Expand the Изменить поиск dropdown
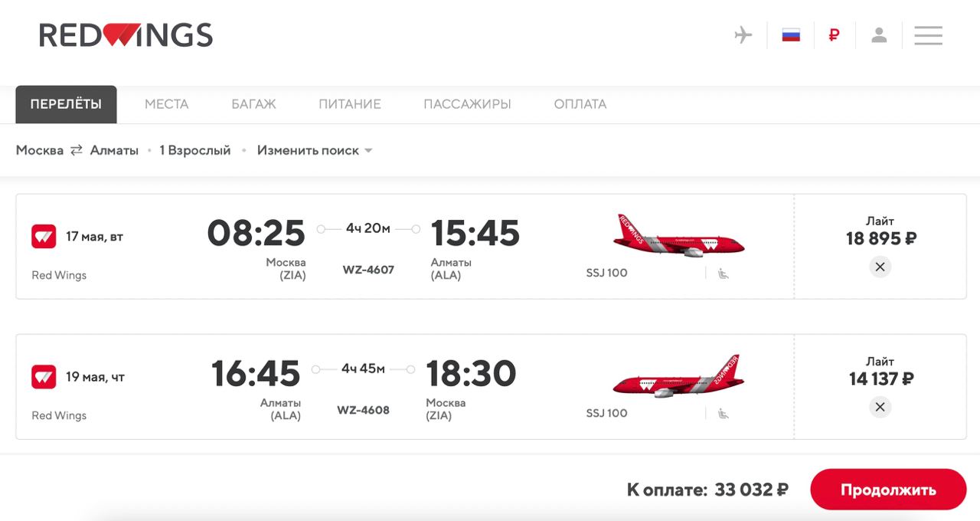 pos(314,151)
